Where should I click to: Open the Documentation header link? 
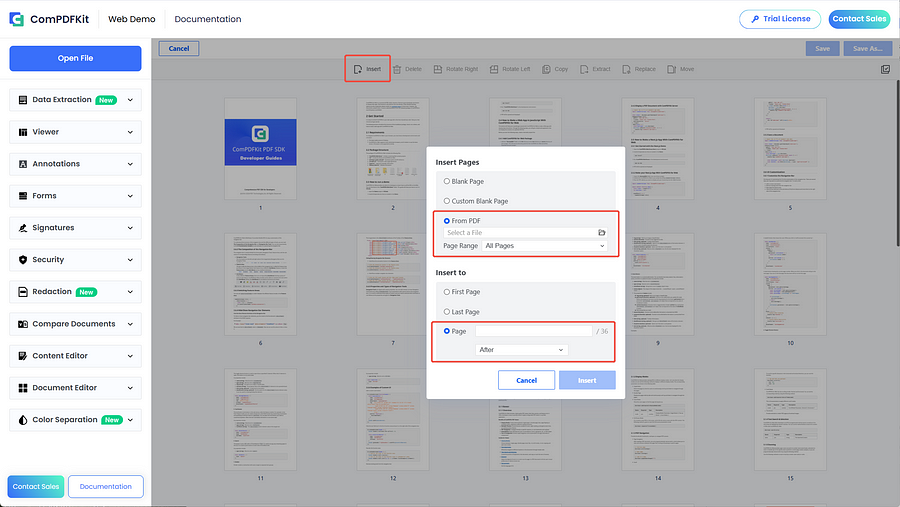point(208,19)
